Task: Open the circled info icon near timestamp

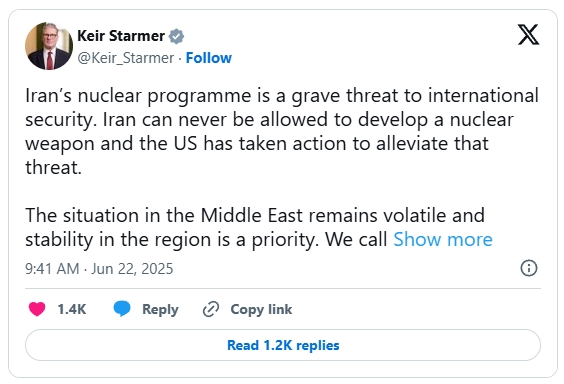Action: [x=529, y=268]
